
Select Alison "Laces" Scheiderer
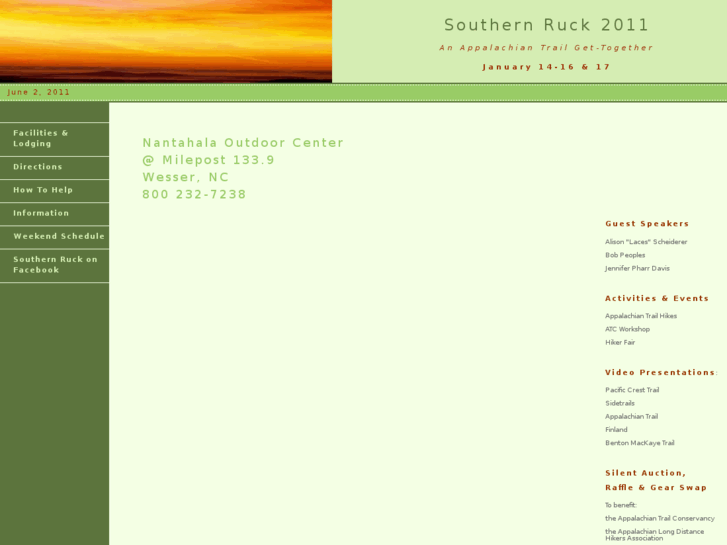tap(646, 242)
